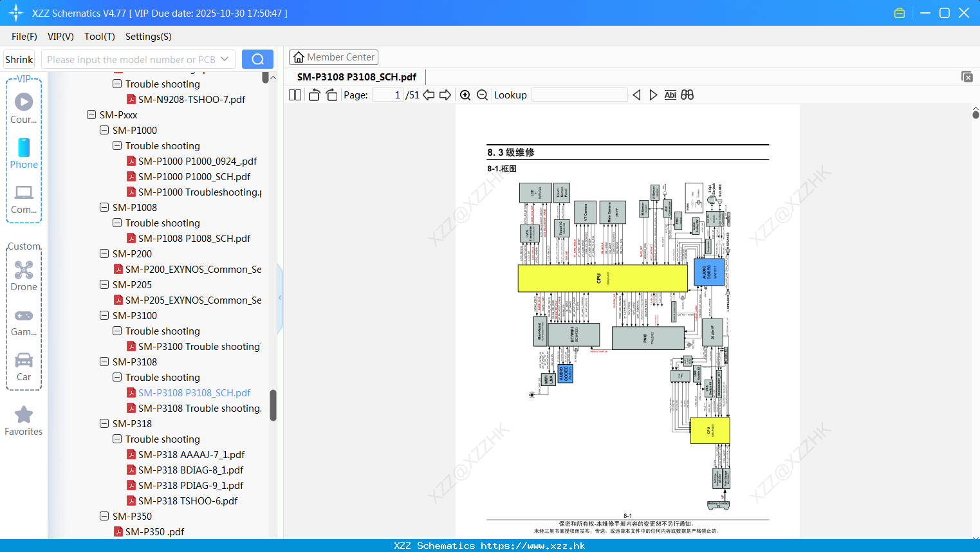Click file tree vertical scrollbar thumb
The image size is (980, 552).
tap(273, 405)
